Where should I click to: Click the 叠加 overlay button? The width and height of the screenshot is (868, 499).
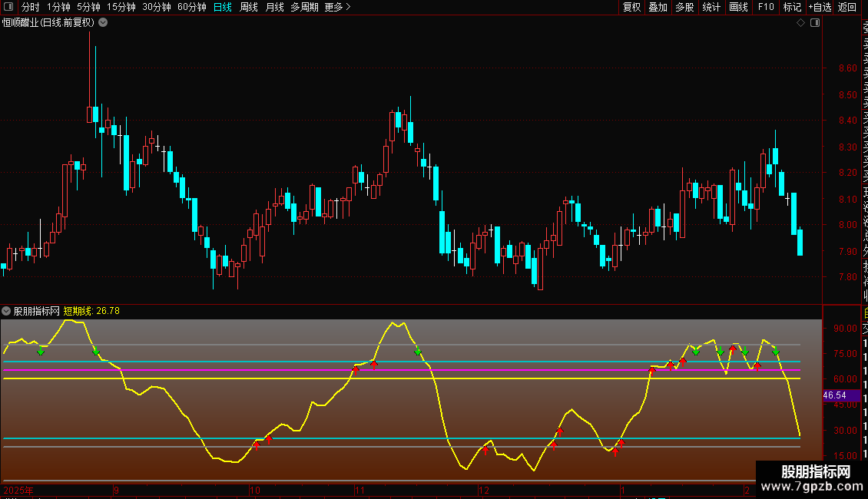[x=658, y=7]
